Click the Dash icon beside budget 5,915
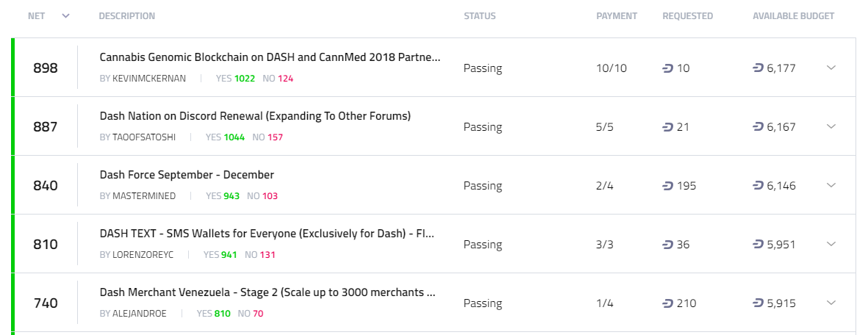This screenshot has height=335, width=868. click(758, 303)
